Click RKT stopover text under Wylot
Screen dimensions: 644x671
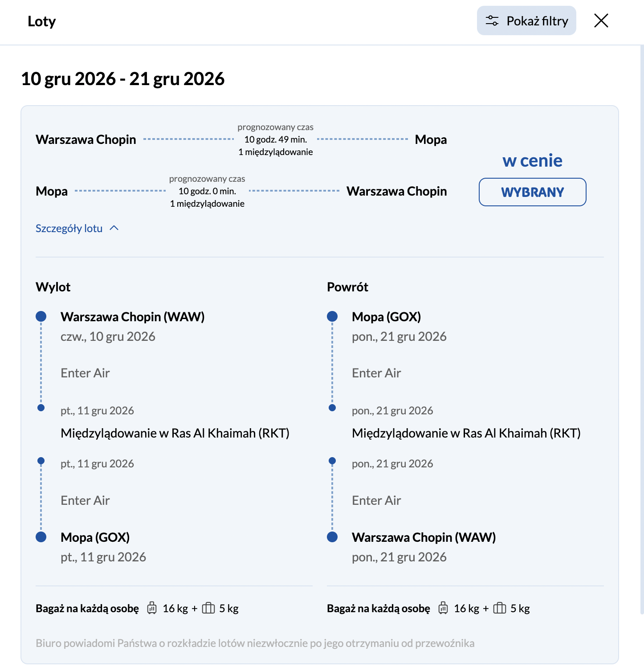(x=175, y=433)
